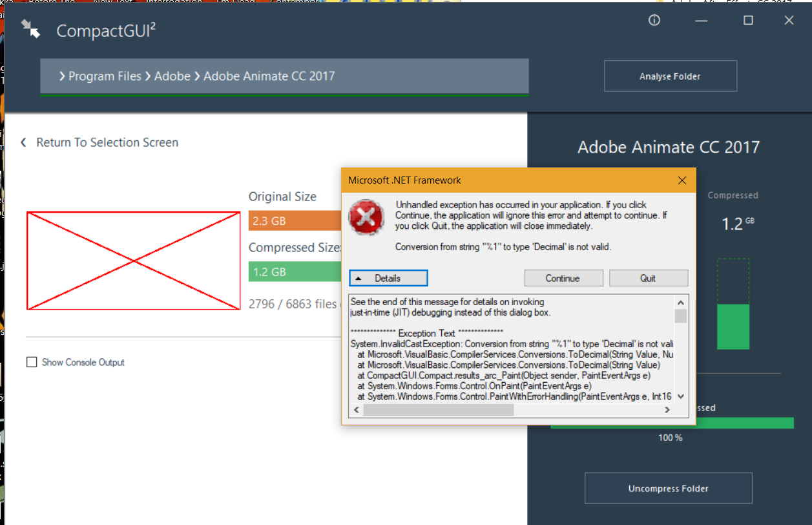Image resolution: width=812 pixels, height=525 pixels.
Task: Click the down arrow of the details scrollbar
Action: [681, 396]
